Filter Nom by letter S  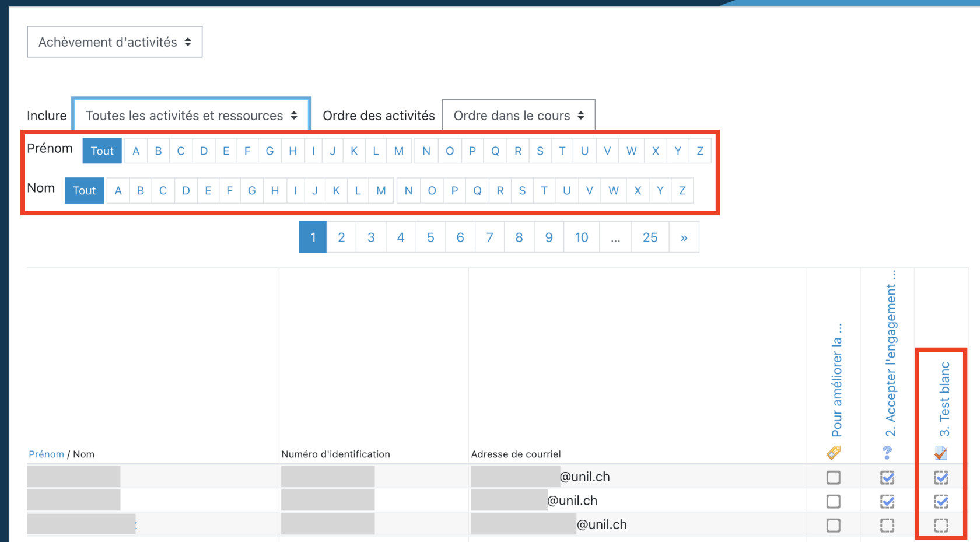(522, 191)
